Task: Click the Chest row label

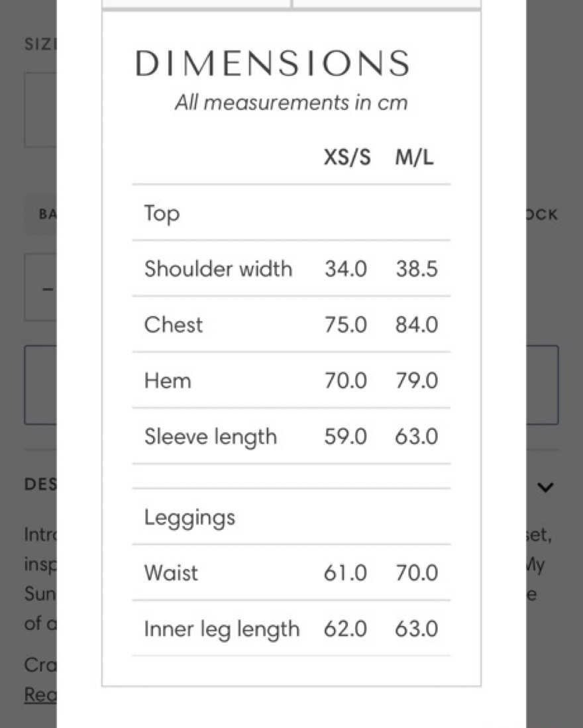Action: coord(174,325)
